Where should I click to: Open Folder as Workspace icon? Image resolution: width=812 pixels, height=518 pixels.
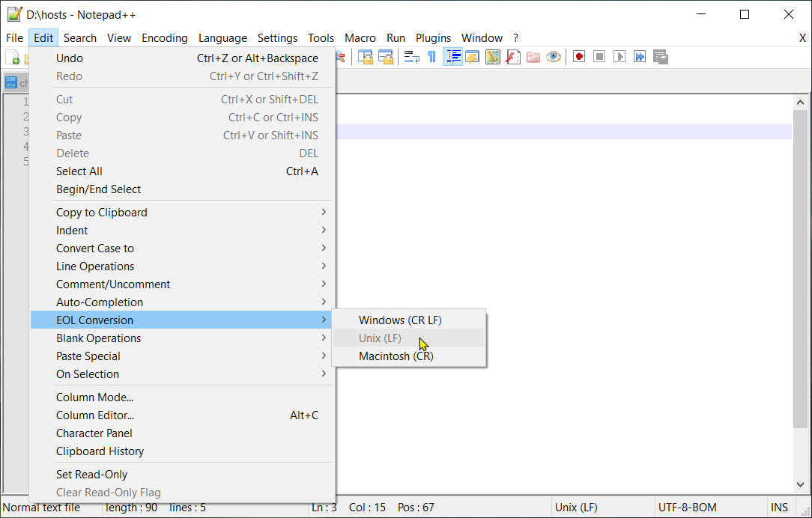pyautogui.click(x=533, y=57)
